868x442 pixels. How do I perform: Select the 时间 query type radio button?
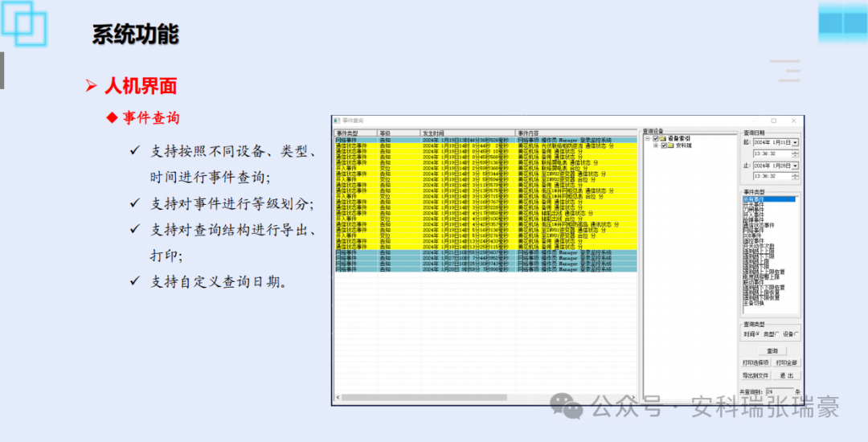point(758,334)
